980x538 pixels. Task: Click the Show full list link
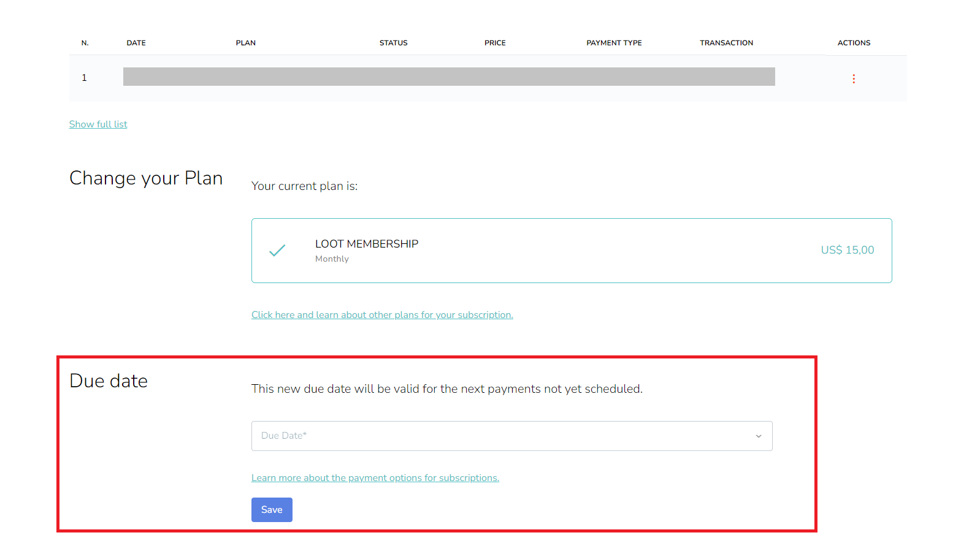98,124
